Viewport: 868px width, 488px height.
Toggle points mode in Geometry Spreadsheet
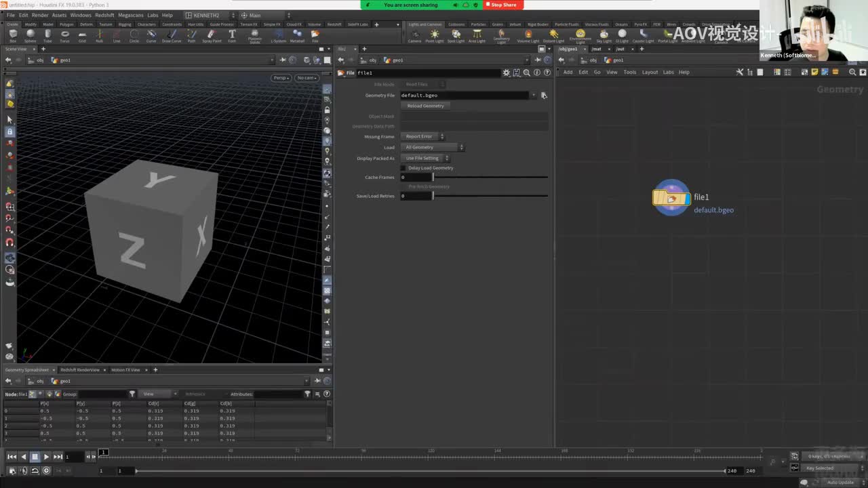tap(32, 394)
